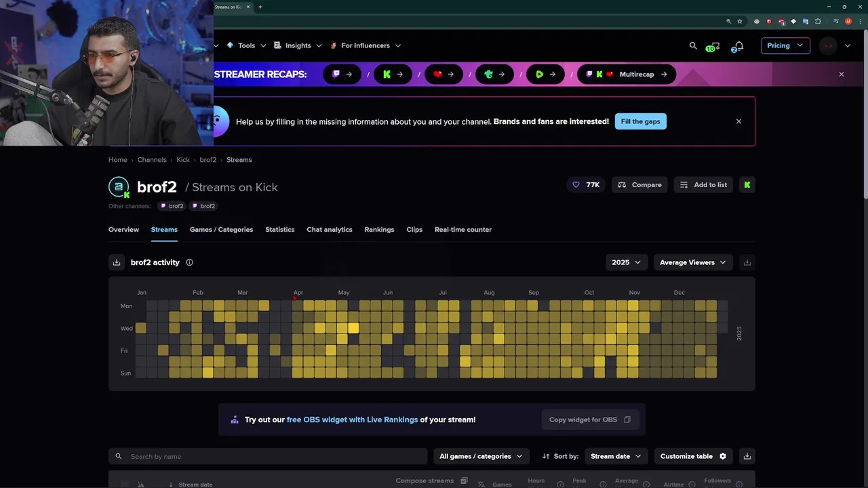Open the Clips tab
Viewport: 868px width, 488px height.
(x=414, y=230)
